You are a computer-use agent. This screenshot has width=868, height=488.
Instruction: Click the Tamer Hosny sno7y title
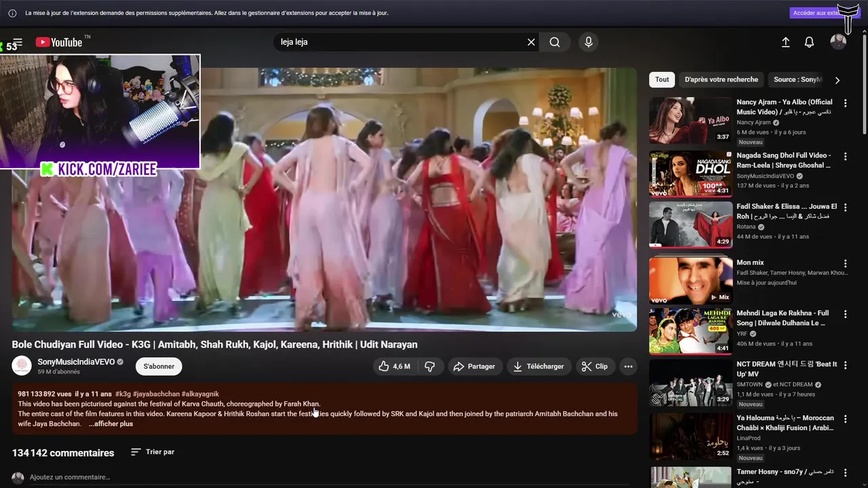coord(785,476)
